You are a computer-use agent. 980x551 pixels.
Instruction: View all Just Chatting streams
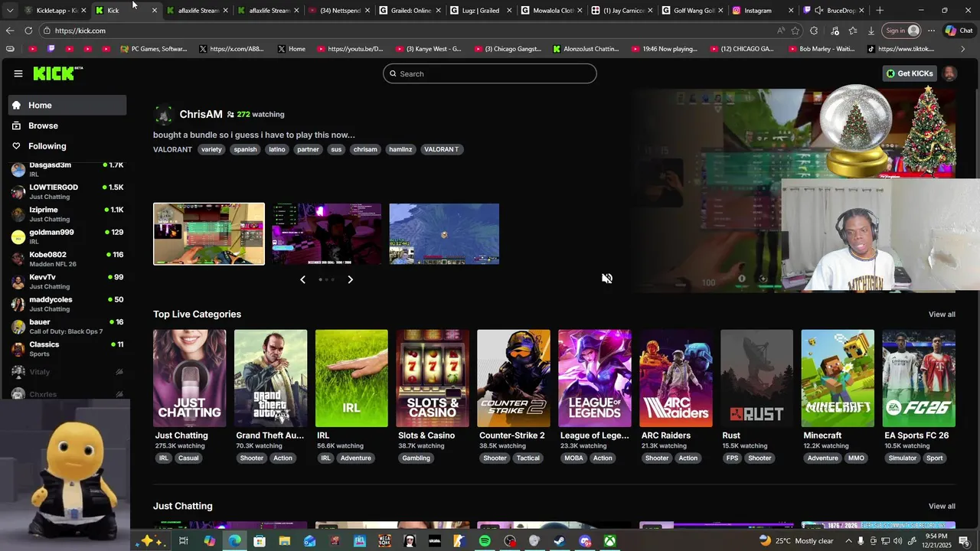point(942,506)
